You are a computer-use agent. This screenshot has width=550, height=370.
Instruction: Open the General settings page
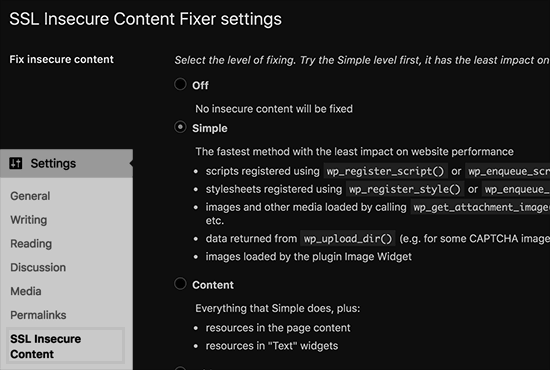30,196
